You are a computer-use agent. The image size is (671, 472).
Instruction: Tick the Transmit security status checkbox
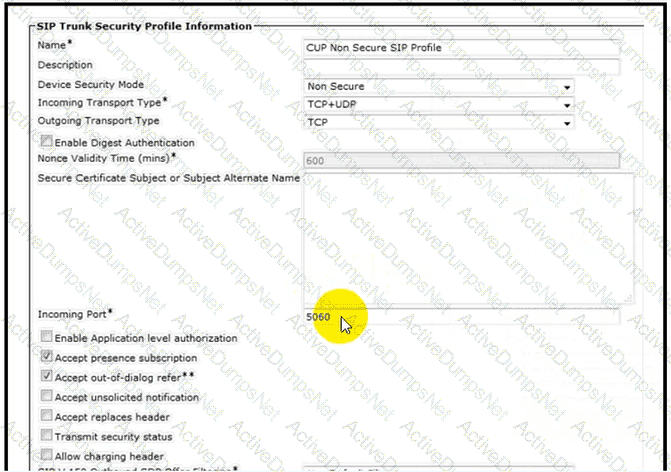[46, 437]
